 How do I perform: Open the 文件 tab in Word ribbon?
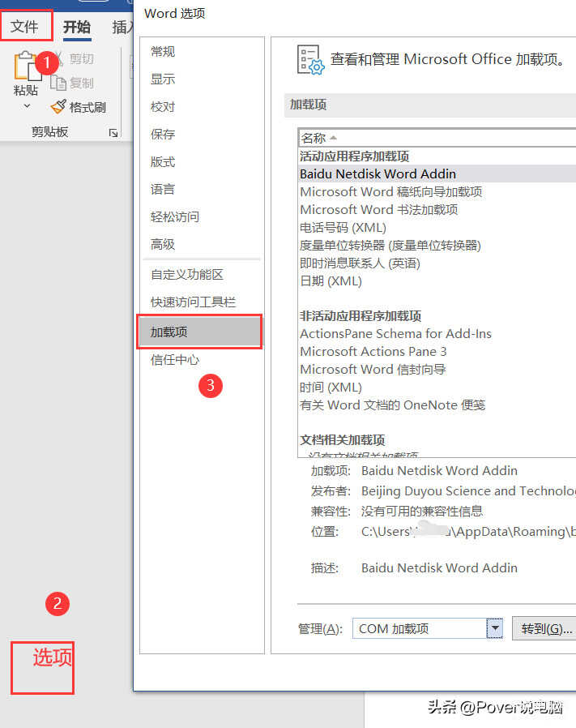pos(24,26)
